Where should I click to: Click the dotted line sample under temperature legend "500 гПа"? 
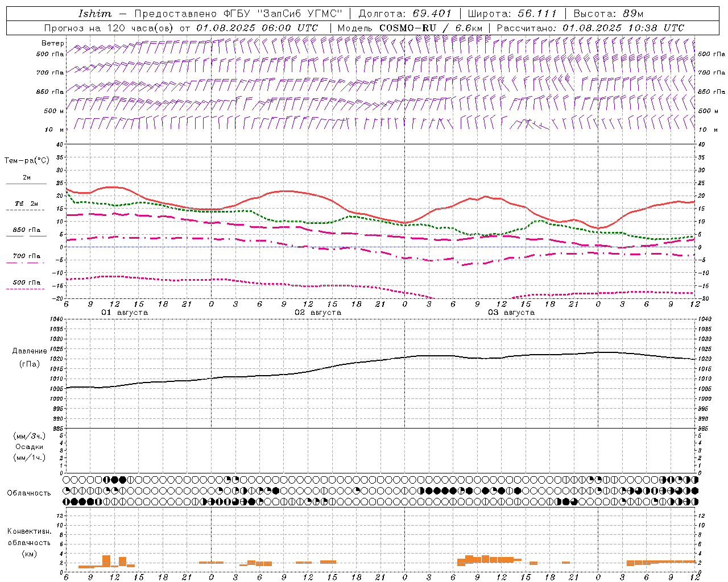coord(25,289)
